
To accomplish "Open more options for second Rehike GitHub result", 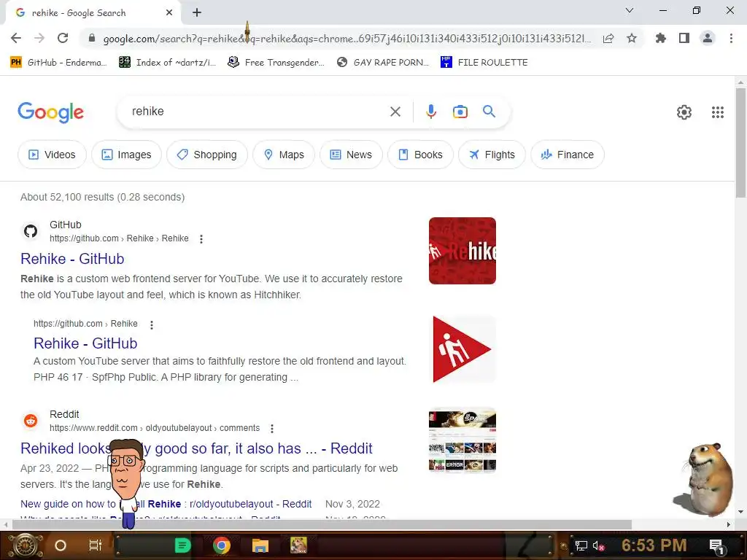I will (152, 324).
